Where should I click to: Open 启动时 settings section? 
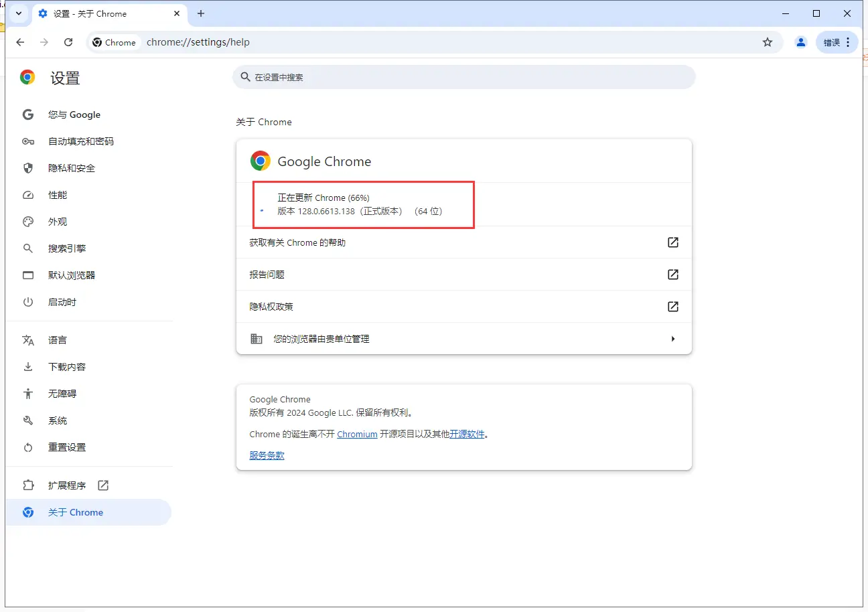pyautogui.click(x=88, y=302)
